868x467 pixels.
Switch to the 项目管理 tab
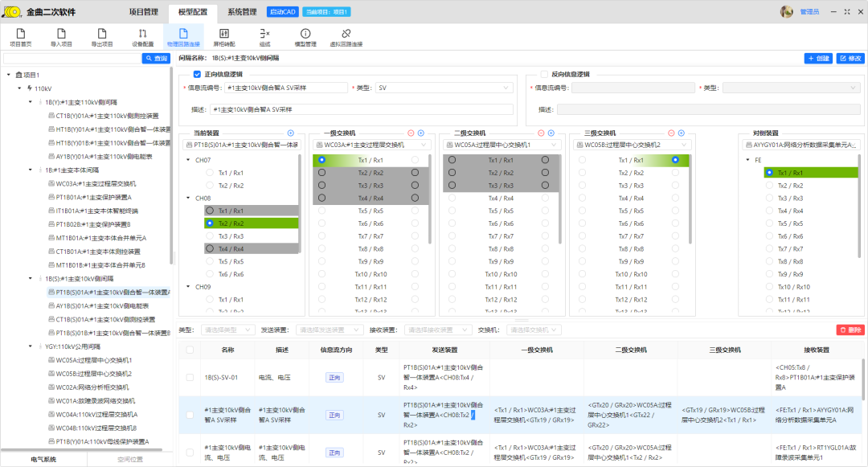tap(144, 12)
